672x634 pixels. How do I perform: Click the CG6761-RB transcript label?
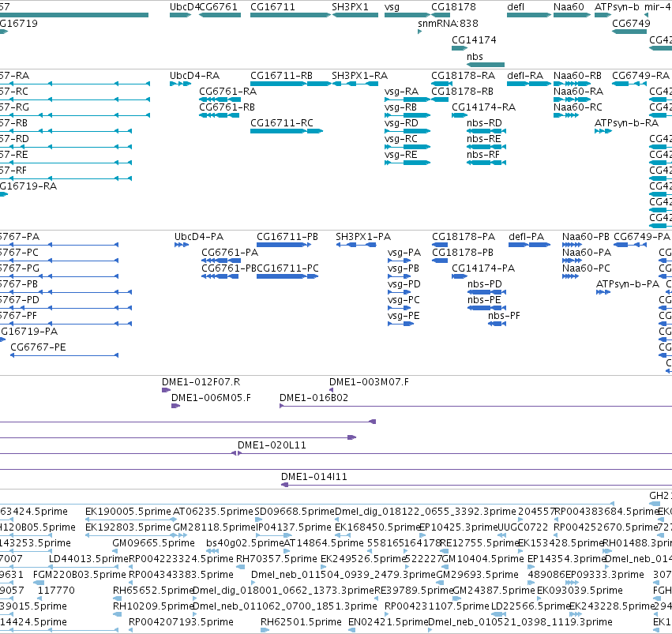tap(227, 107)
